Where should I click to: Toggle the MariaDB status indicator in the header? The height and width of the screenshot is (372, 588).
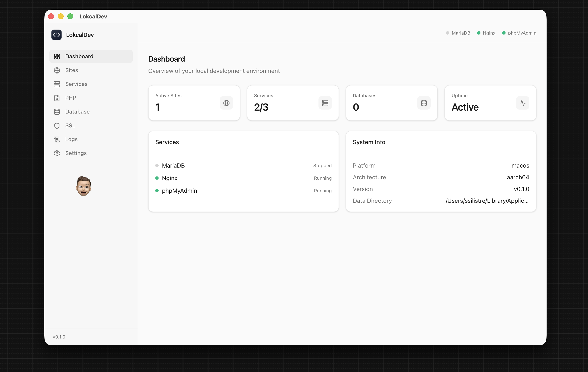click(x=447, y=32)
